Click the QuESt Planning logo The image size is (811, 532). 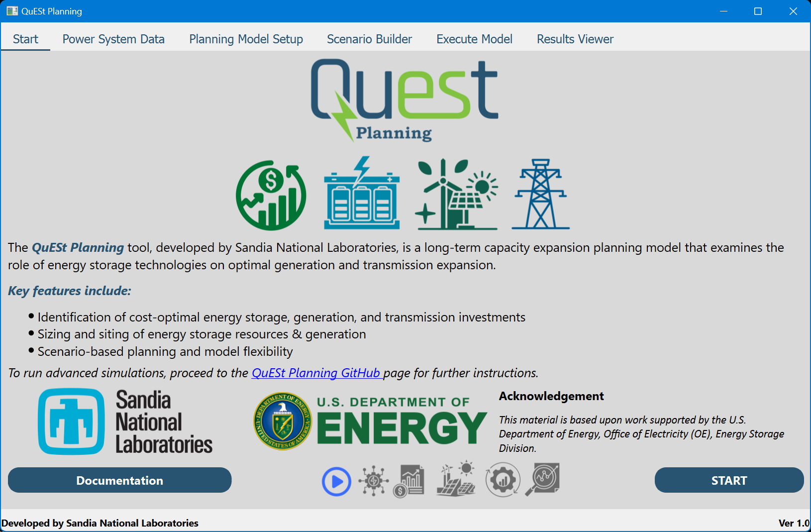(405, 101)
